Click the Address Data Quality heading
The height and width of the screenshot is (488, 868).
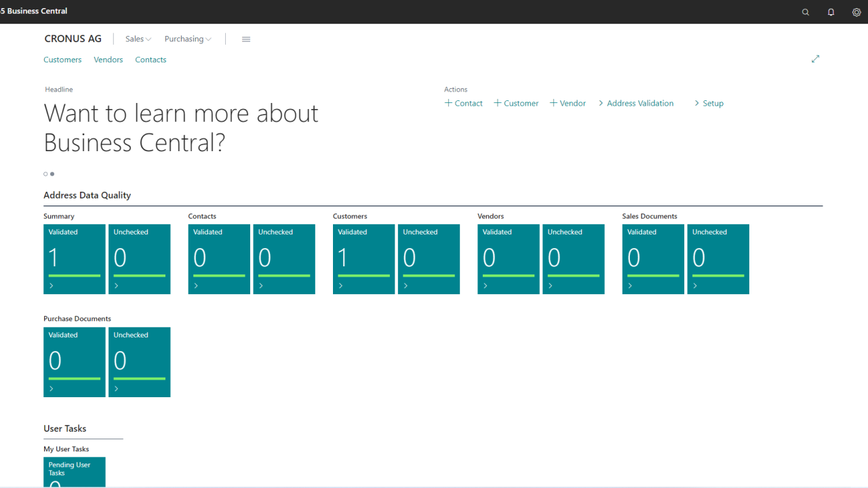tap(87, 195)
